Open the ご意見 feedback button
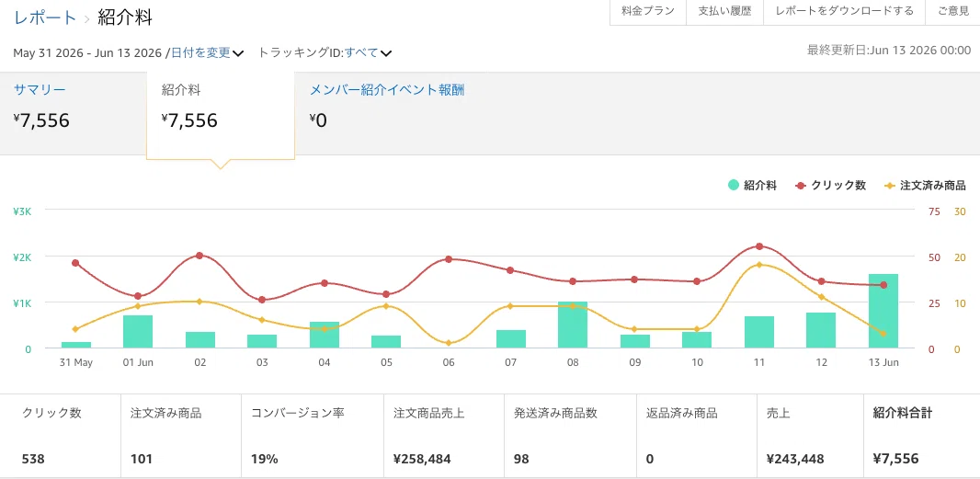 [953, 11]
